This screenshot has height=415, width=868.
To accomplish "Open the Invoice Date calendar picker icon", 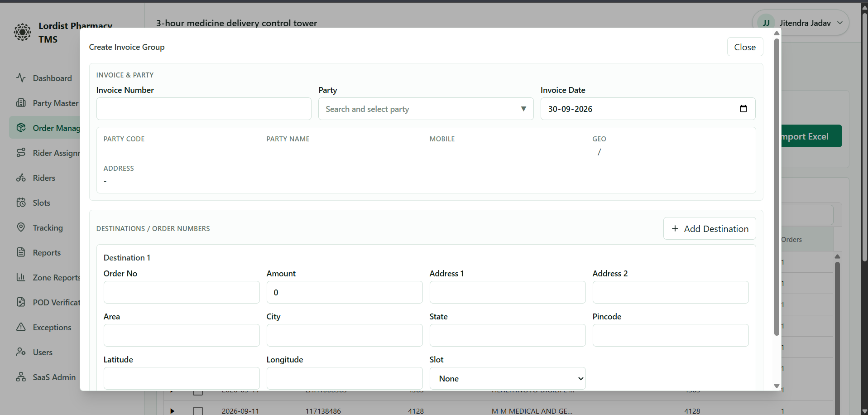I will click(743, 109).
